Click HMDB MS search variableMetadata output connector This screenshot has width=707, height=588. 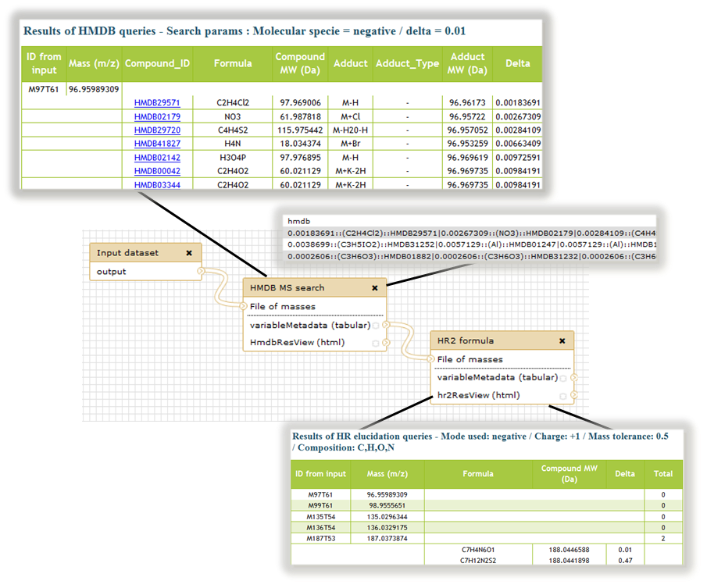click(x=386, y=325)
